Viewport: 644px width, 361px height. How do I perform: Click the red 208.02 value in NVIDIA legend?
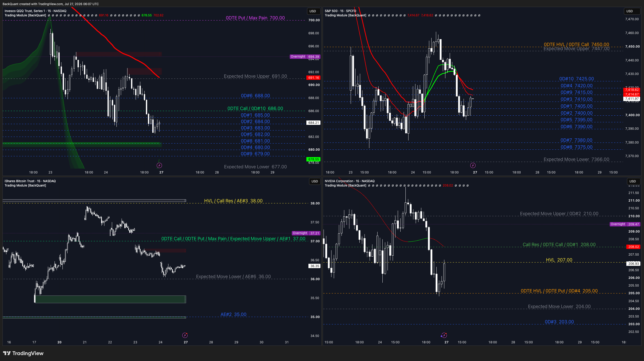[448, 185]
